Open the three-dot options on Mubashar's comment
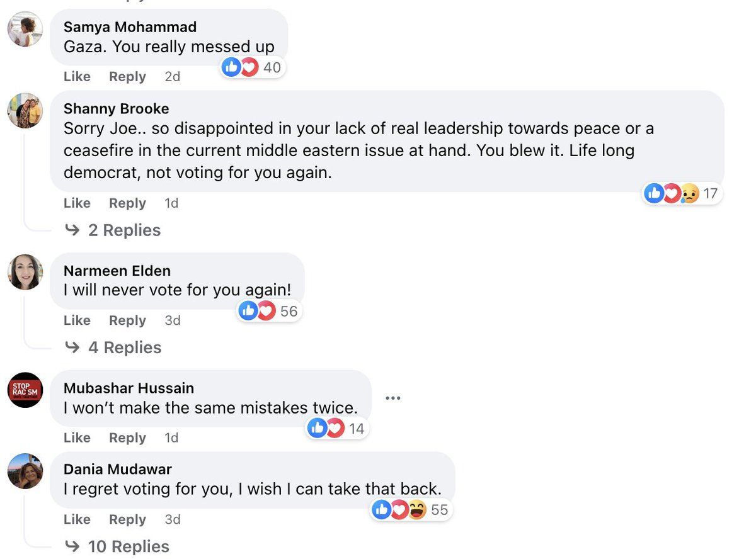Viewport: 756px width, 559px height. [x=392, y=398]
